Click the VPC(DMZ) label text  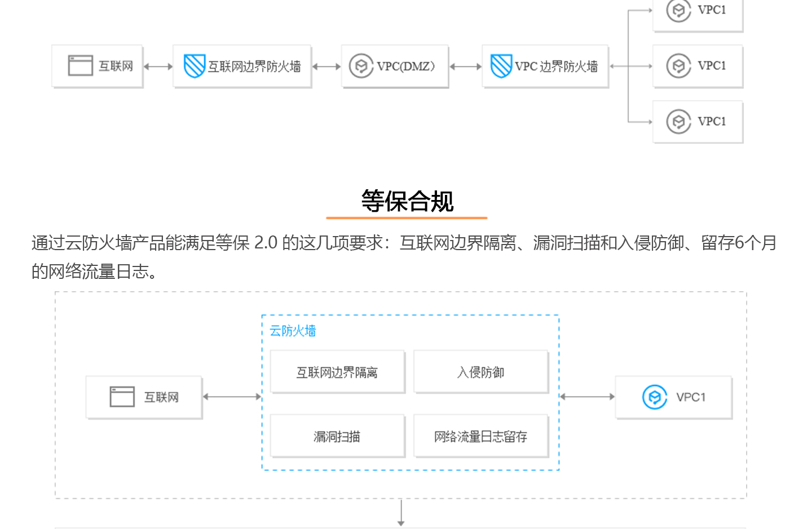pos(406,66)
